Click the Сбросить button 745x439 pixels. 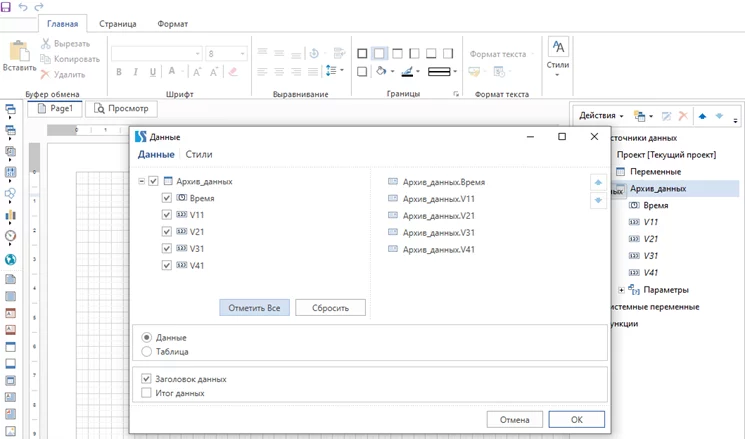[x=330, y=308]
